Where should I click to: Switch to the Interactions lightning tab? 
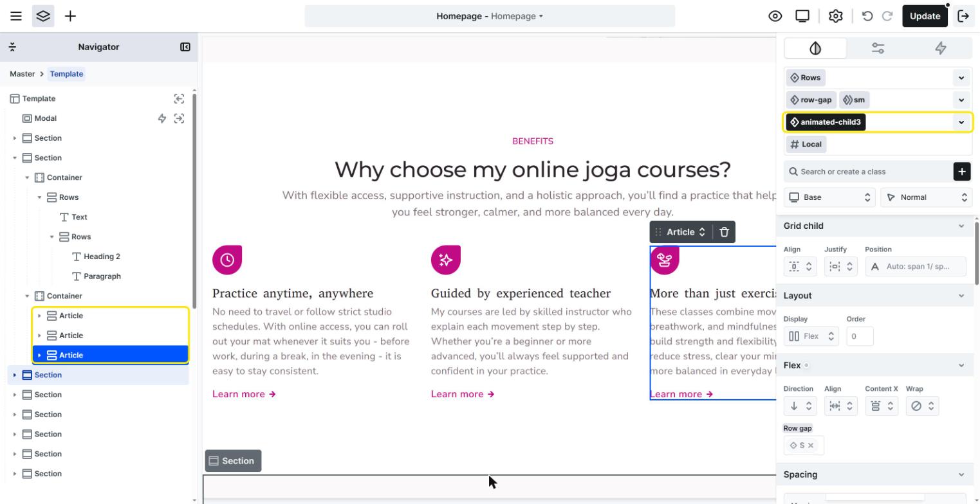941,48
